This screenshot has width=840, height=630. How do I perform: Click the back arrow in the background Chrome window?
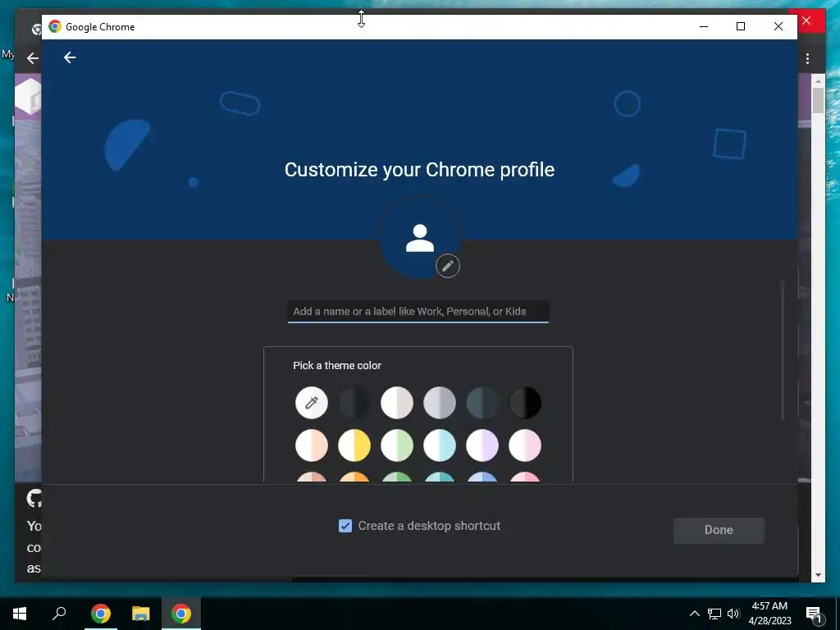point(33,58)
